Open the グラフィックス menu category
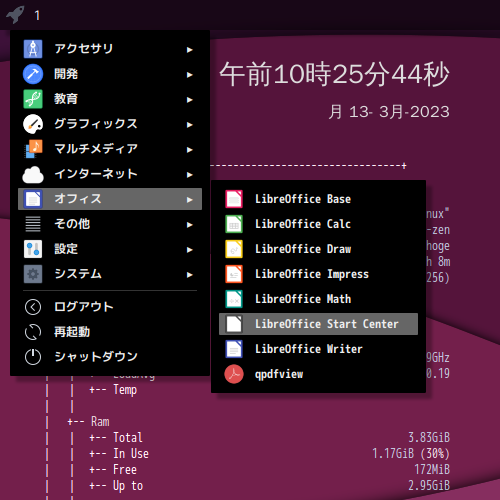 [110, 124]
